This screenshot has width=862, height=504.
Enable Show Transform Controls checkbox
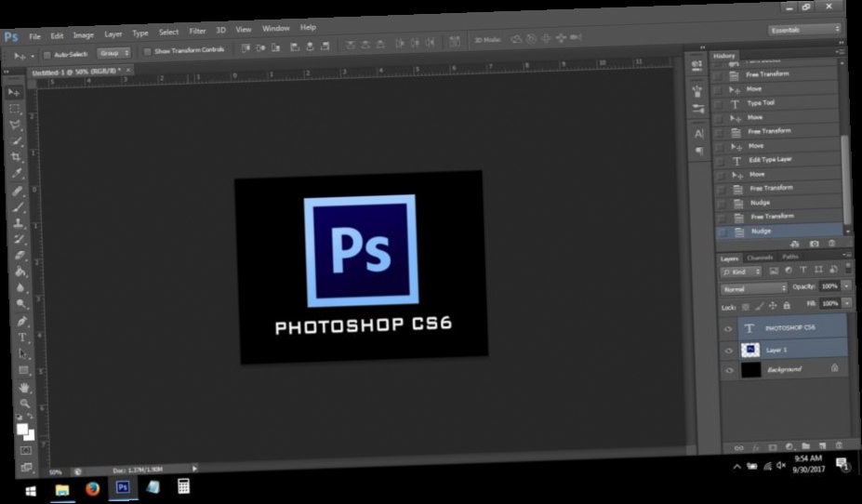pyautogui.click(x=147, y=52)
